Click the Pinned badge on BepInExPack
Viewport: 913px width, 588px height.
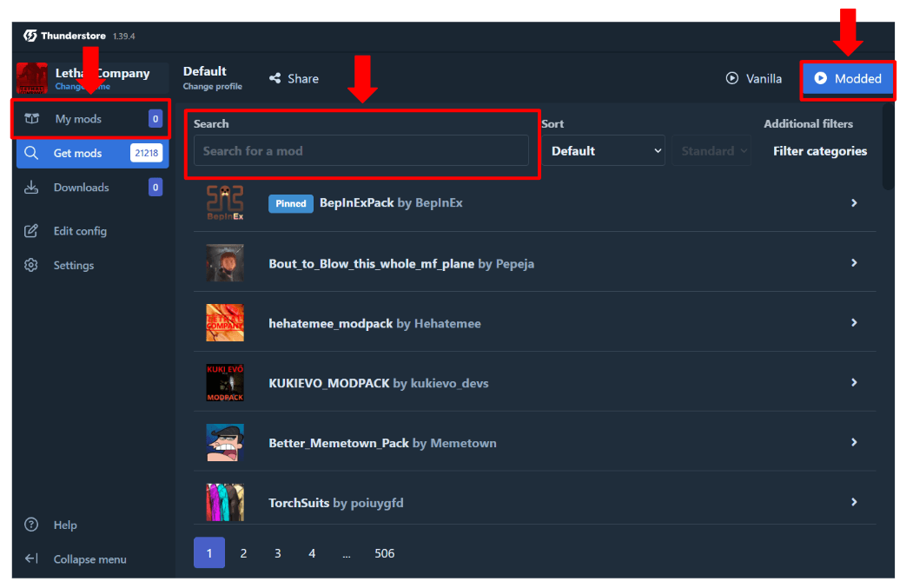pyautogui.click(x=290, y=204)
